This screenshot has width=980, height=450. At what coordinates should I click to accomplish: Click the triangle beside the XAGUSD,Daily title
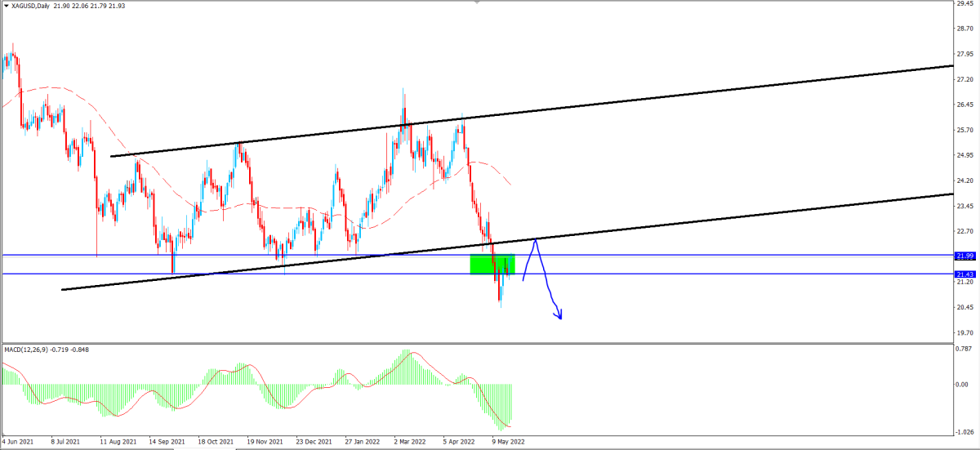click(x=6, y=6)
